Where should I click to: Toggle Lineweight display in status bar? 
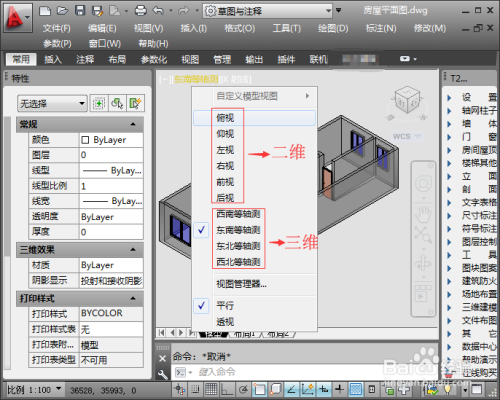point(340,389)
